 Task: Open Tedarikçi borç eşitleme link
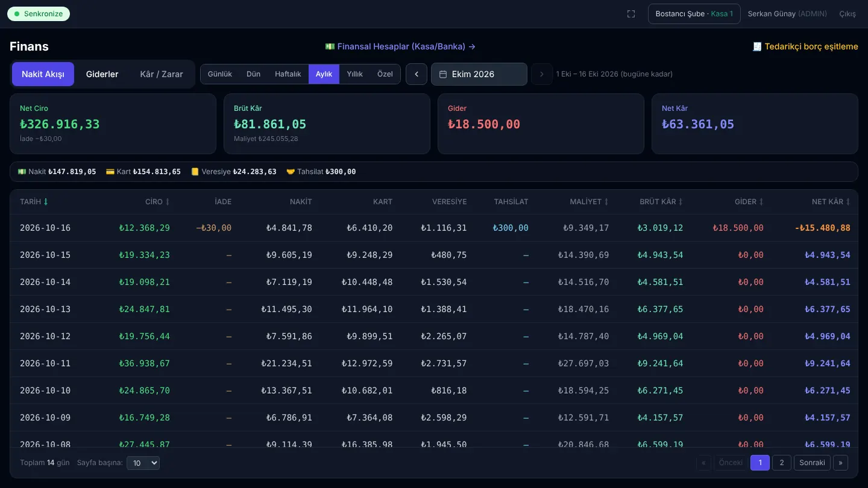tap(805, 46)
